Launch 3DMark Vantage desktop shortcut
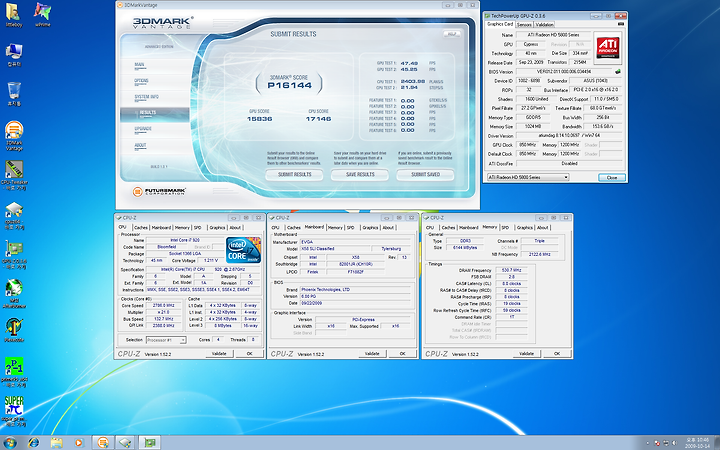Screen dimensions: 720x450 14,136
